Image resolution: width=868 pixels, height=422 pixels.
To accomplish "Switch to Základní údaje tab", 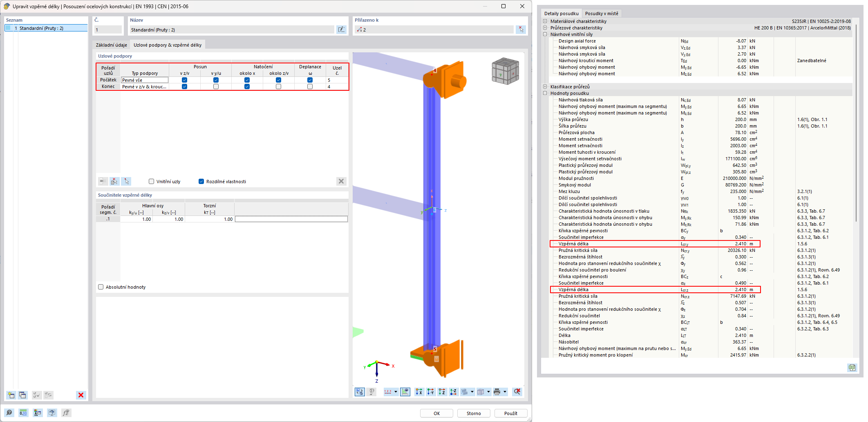I will click(111, 45).
